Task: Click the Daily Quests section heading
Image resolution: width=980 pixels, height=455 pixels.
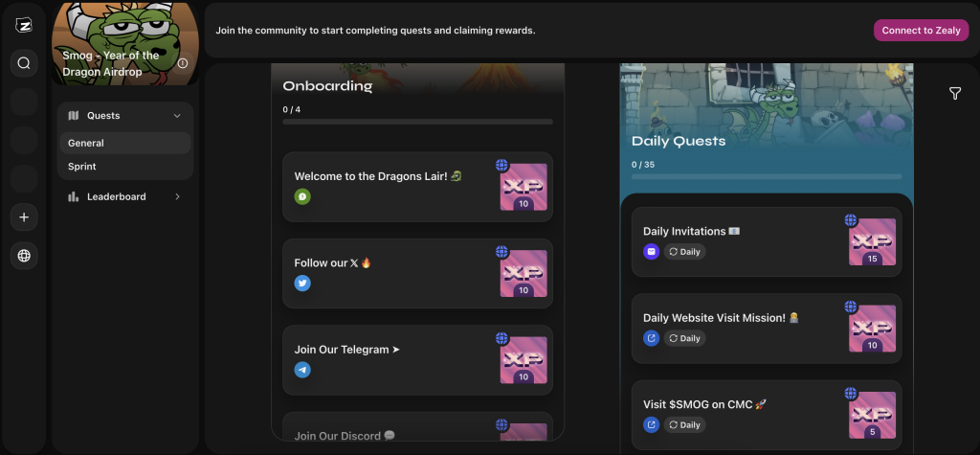Action: tap(679, 142)
